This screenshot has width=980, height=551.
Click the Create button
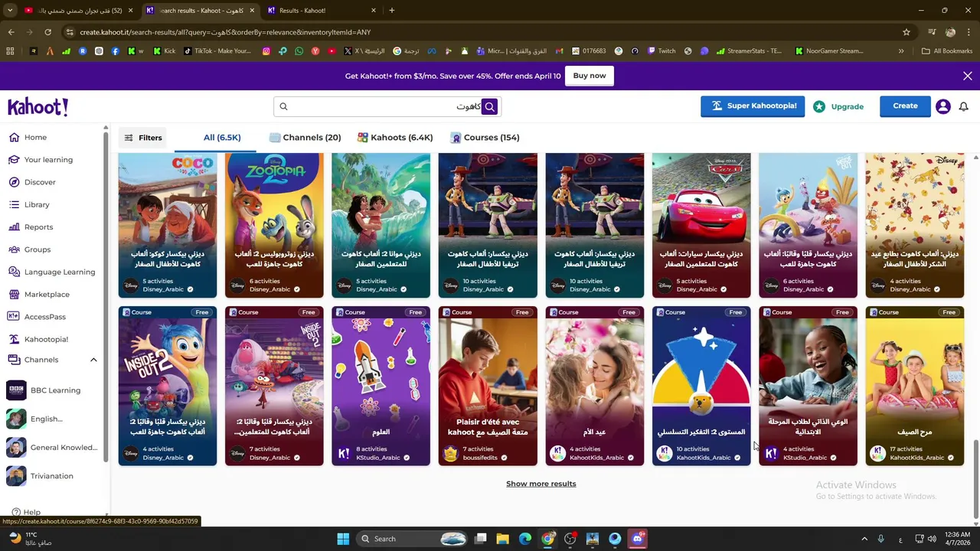[x=905, y=106]
